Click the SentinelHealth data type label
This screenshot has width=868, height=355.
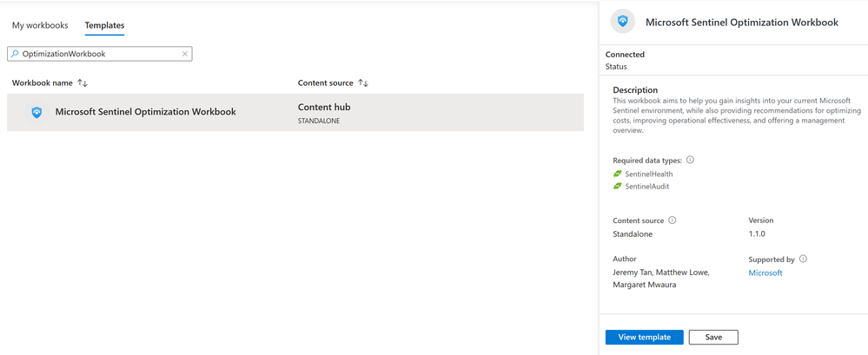(x=649, y=174)
